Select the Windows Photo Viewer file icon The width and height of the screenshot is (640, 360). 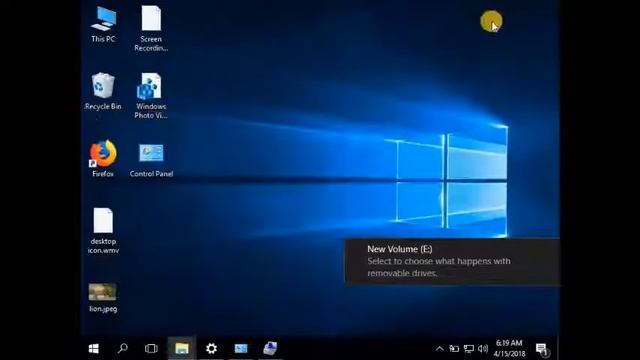point(151,96)
